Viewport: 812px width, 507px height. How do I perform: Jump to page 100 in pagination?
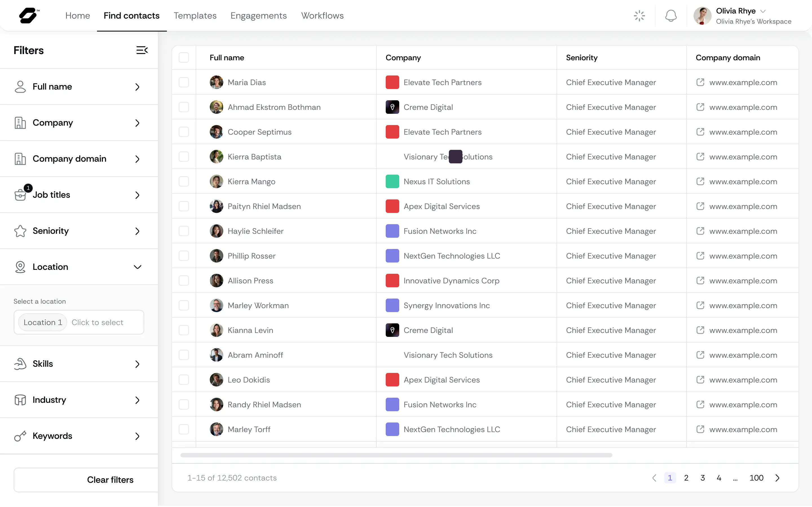click(x=756, y=478)
